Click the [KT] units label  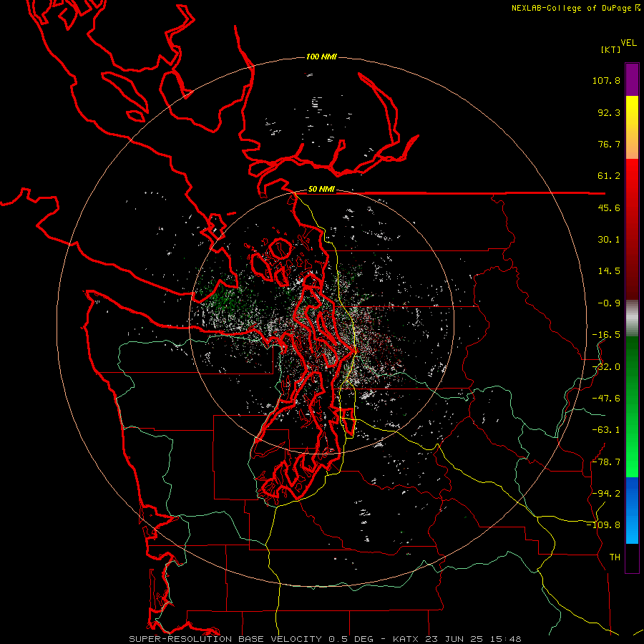tap(610, 49)
